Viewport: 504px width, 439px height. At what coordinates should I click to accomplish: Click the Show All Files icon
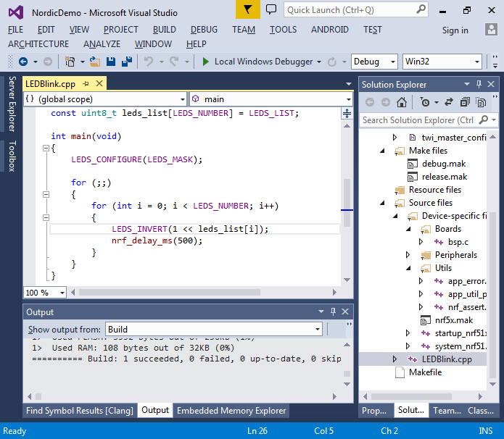(x=481, y=102)
